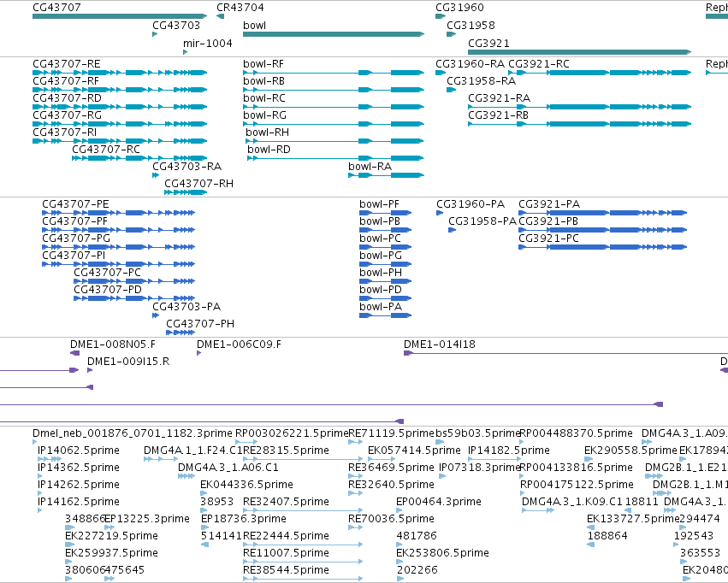The image size is (728, 583).
Task: Click protein CG3921-PB label
Action: tap(548, 221)
